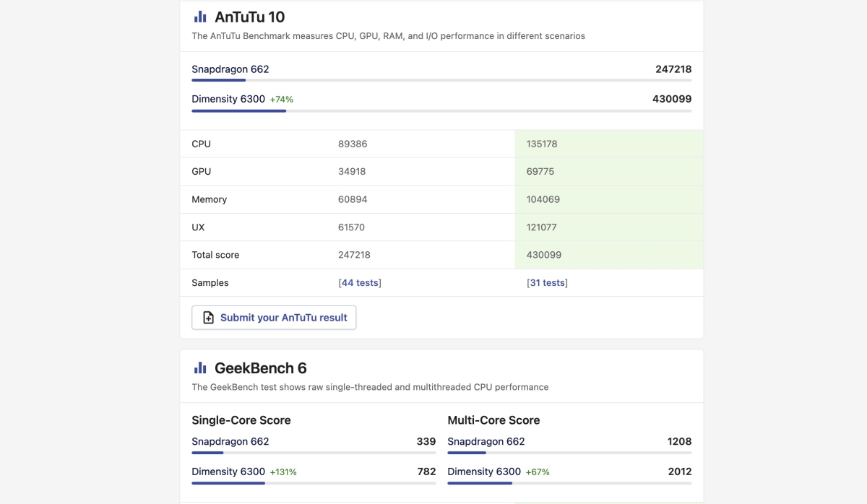Click the GPU row label

pos(202,172)
